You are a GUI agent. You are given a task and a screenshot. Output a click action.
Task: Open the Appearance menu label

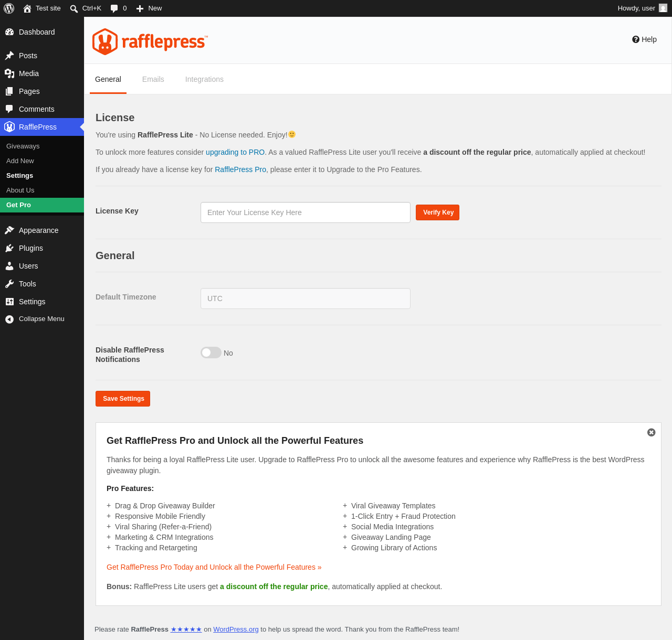(x=38, y=230)
